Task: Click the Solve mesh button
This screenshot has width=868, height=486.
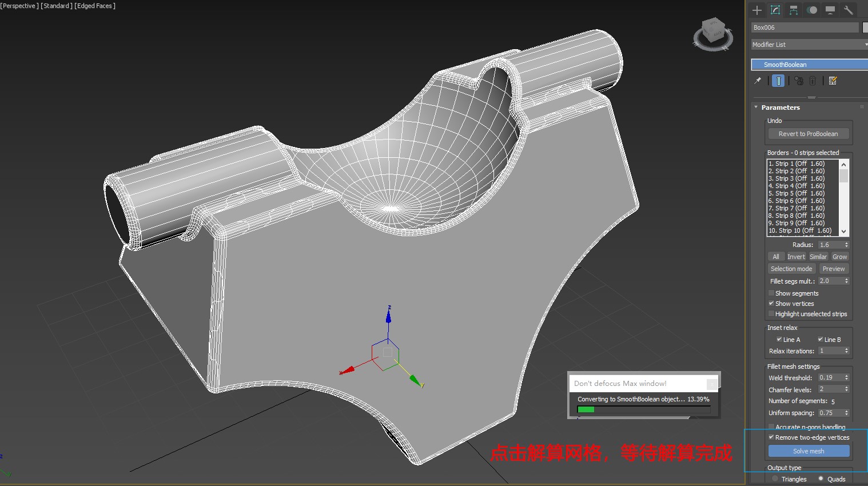Action: pos(809,451)
